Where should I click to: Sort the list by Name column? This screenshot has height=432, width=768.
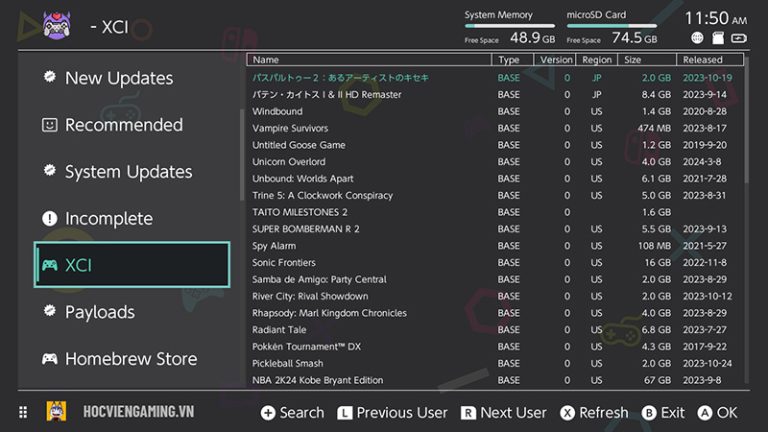pyautogui.click(x=266, y=60)
